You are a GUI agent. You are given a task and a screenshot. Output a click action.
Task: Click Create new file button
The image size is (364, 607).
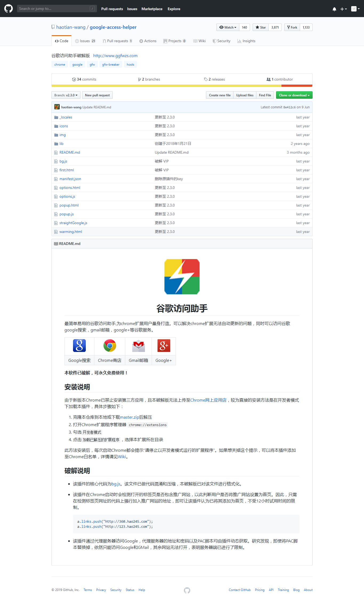220,95
